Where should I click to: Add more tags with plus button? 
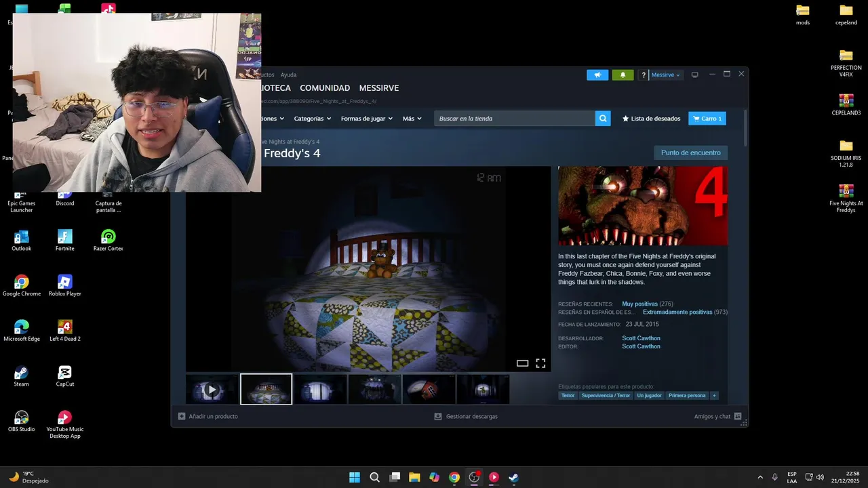[714, 395]
